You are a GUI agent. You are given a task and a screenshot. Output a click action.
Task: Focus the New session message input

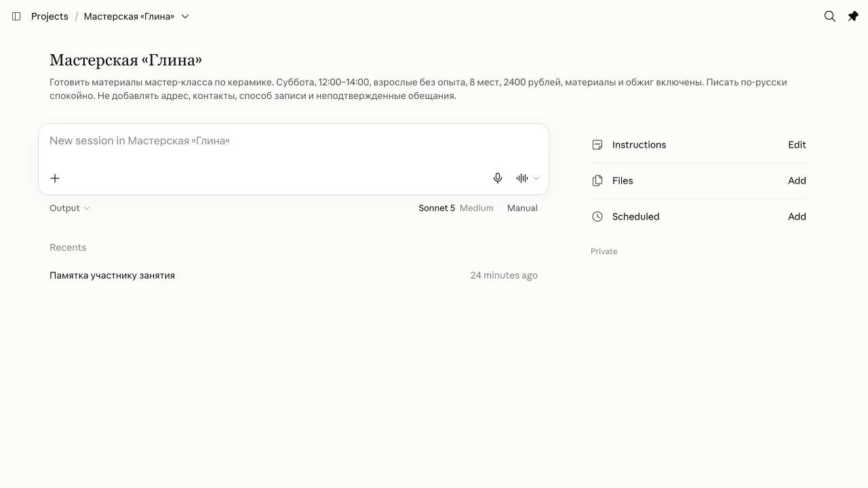293,141
